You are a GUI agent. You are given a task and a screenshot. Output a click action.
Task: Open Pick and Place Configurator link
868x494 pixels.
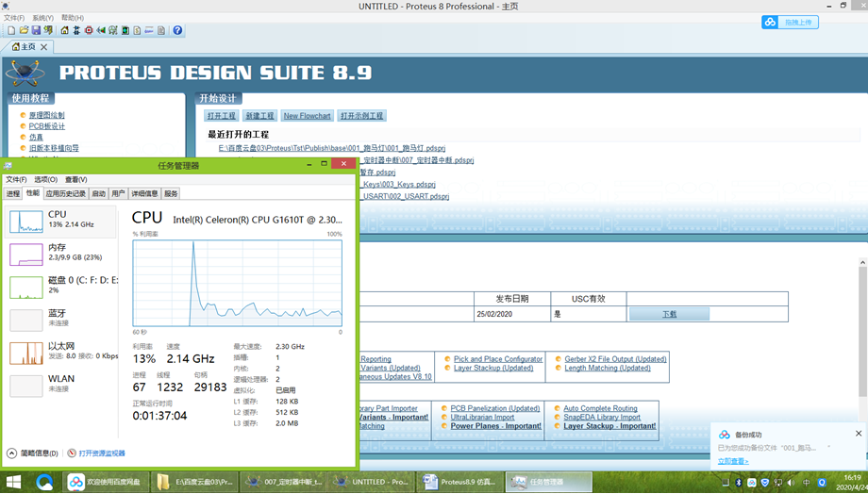pos(497,359)
